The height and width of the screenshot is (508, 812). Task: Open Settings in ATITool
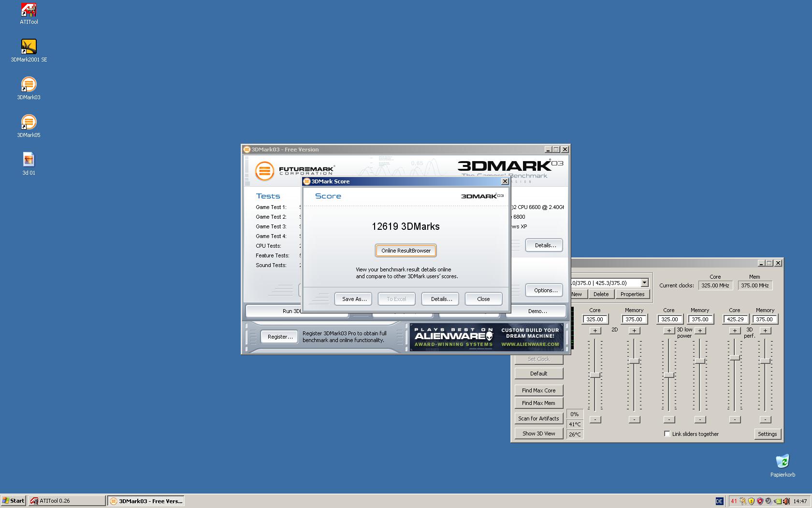[767, 434]
